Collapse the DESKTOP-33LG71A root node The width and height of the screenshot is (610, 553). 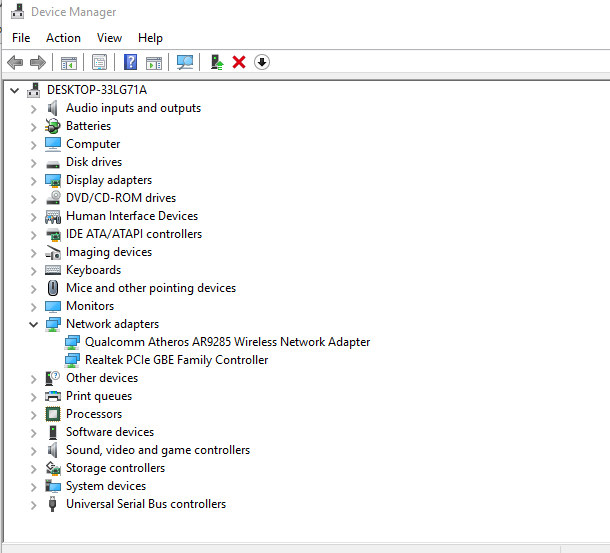click(x=14, y=90)
